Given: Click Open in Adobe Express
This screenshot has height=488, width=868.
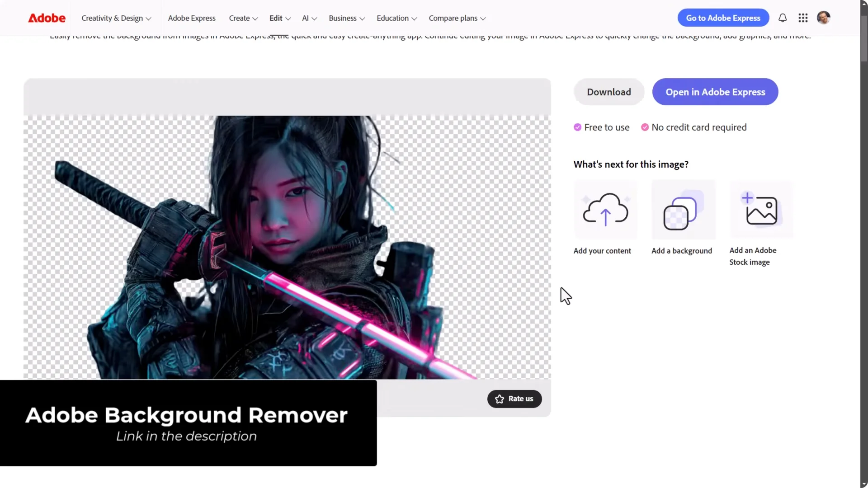Looking at the screenshot, I should coord(715,92).
